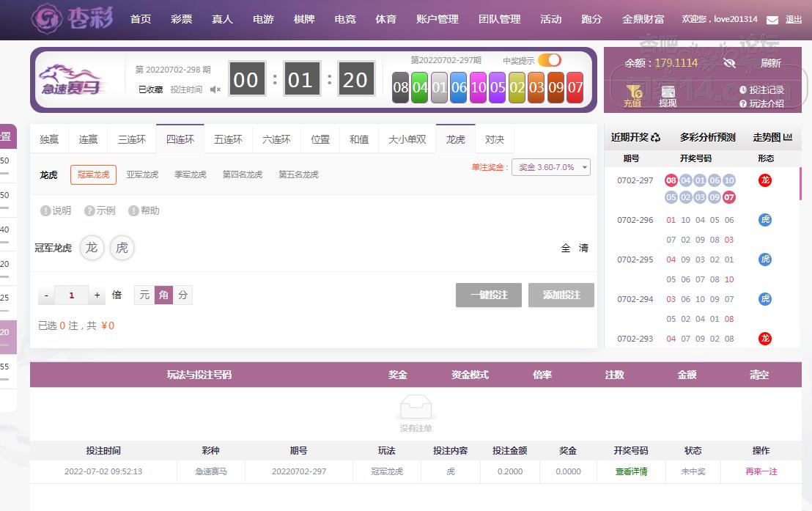Screen dimensions: 812x511
Task: Click the 充值 recharge funnel icon
Action: click(632, 92)
